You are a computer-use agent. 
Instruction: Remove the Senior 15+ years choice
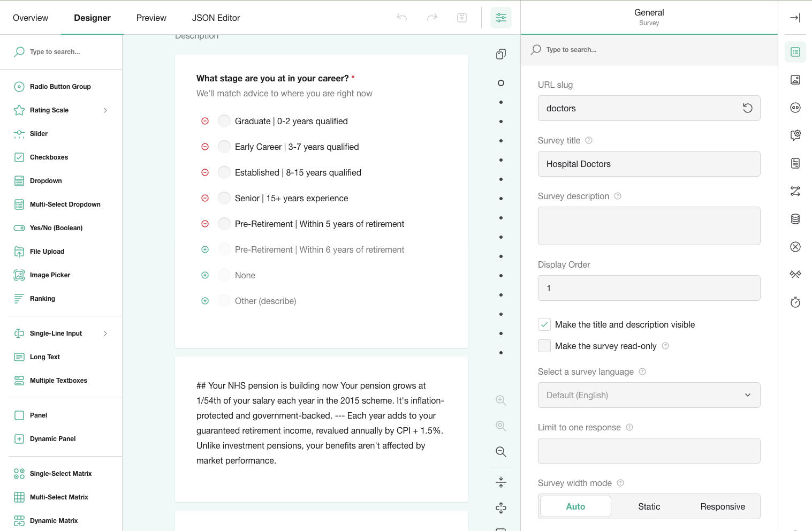point(205,198)
